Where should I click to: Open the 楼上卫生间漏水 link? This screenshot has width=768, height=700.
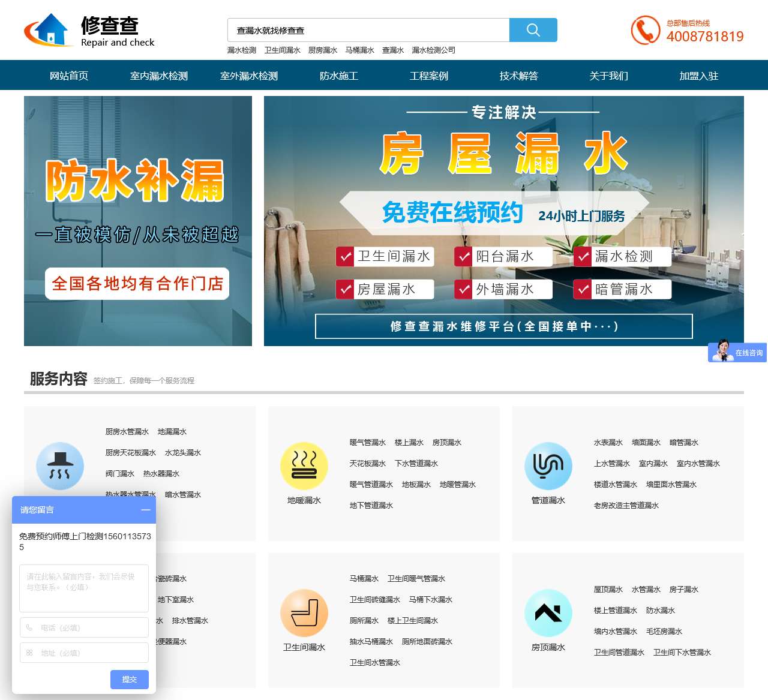point(413,621)
